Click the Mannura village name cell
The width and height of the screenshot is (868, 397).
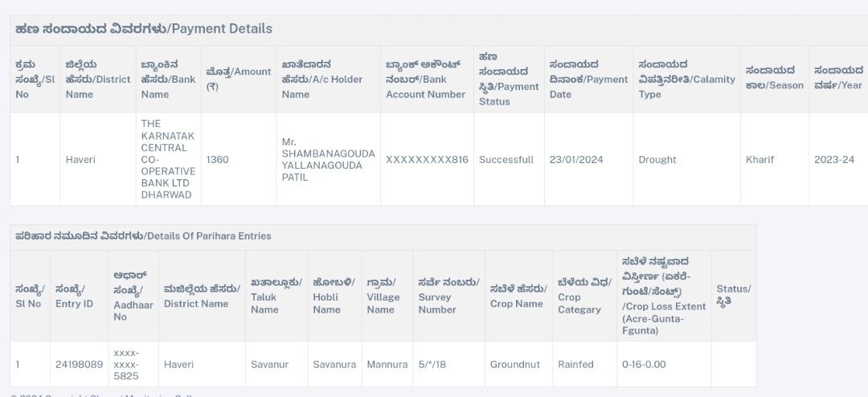click(x=387, y=364)
